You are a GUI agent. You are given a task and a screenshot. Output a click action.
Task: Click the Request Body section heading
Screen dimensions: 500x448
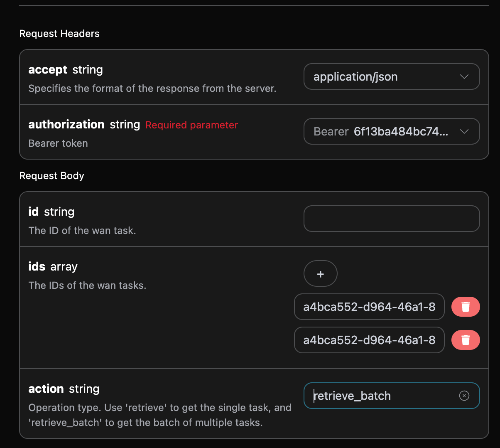tap(52, 176)
